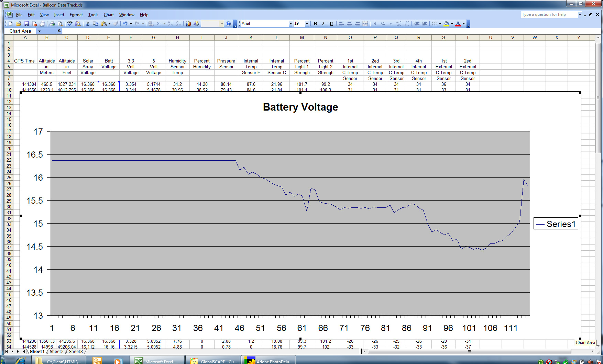Click the Copy icon
The width and height of the screenshot is (603, 364).
click(96, 24)
